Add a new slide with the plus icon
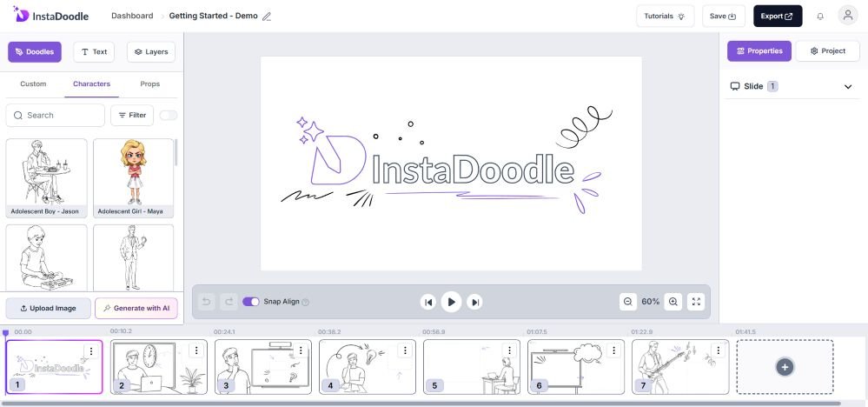The height and width of the screenshot is (407, 868). point(785,367)
